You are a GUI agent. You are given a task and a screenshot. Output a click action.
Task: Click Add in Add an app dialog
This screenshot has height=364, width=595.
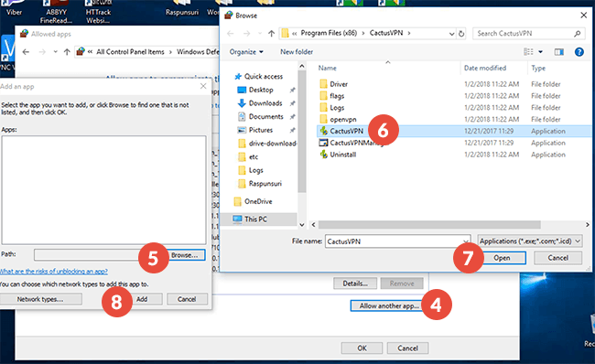(142, 299)
